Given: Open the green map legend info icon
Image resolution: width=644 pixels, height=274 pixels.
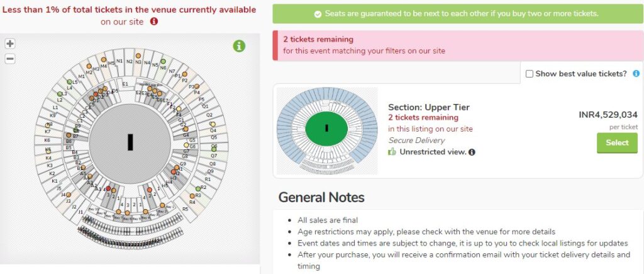Looking at the screenshot, I should coord(239,45).
